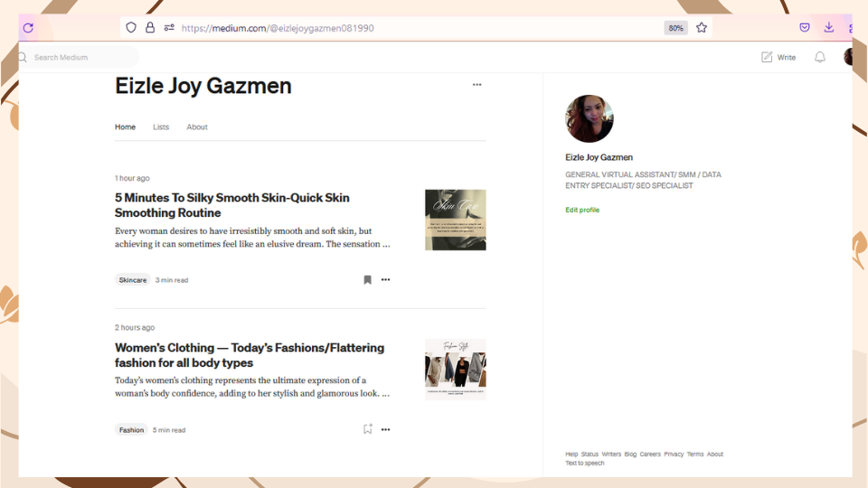The image size is (868, 488).
Task: Reset the 80% zoom level indicator
Action: (676, 28)
